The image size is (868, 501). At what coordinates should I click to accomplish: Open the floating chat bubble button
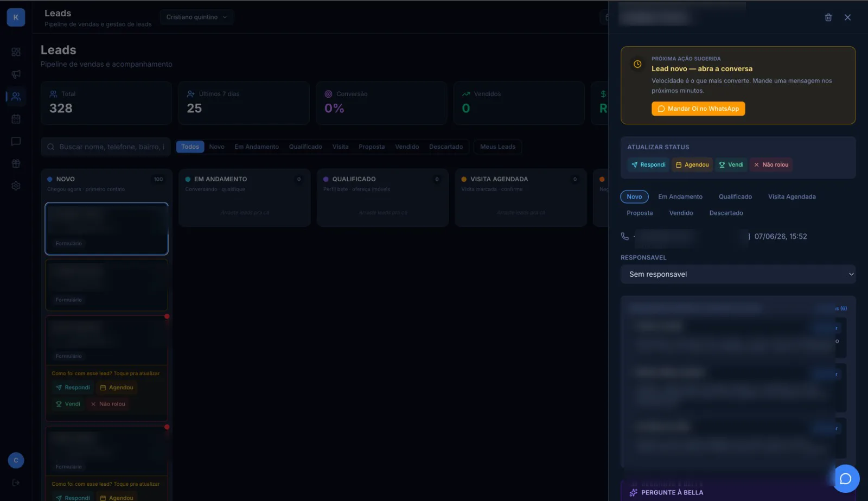(x=845, y=478)
